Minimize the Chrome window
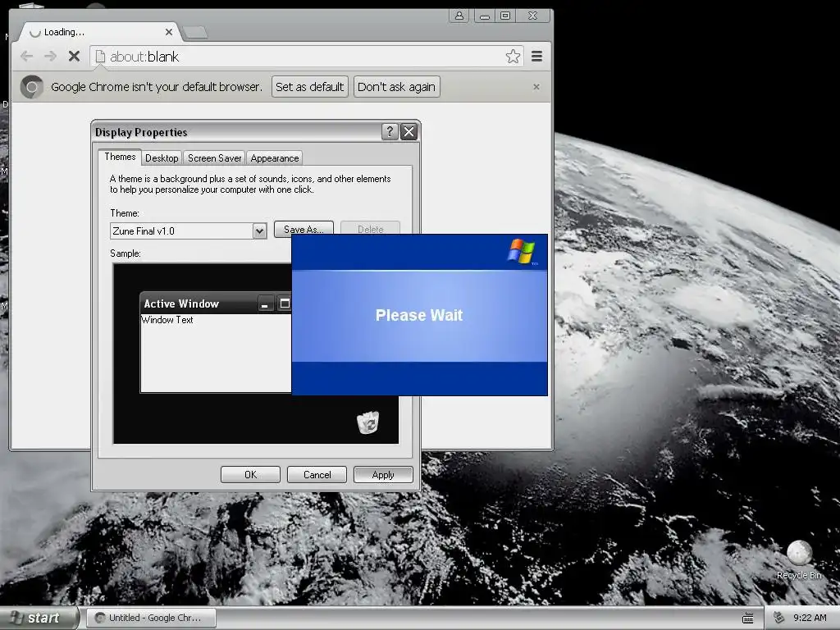This screenshot has height=630, width=840. pyautogui.click(x=484, y=16)
